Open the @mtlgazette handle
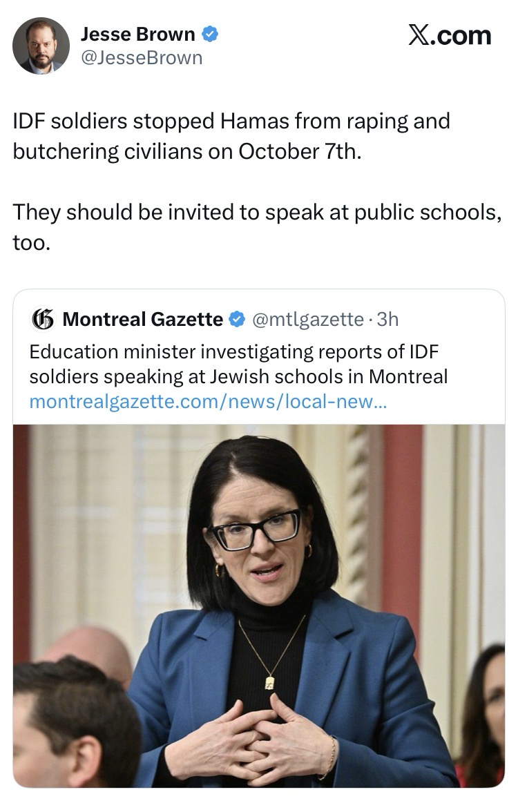The width and height of the screenshot is (518, 812). tap(307, 319)
